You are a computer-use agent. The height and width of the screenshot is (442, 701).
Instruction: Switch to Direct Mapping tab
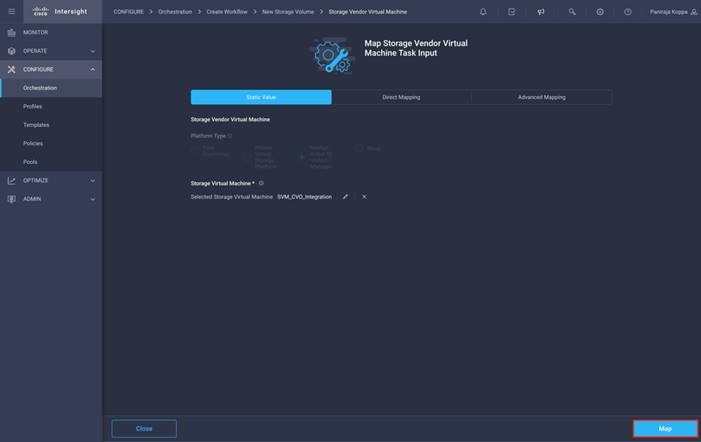[x=401, y=97]
